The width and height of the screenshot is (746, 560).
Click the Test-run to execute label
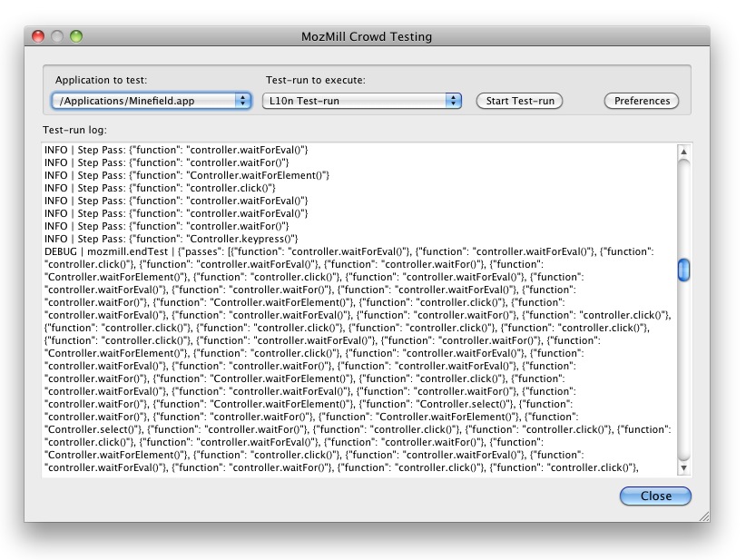(x=316, y=80)
